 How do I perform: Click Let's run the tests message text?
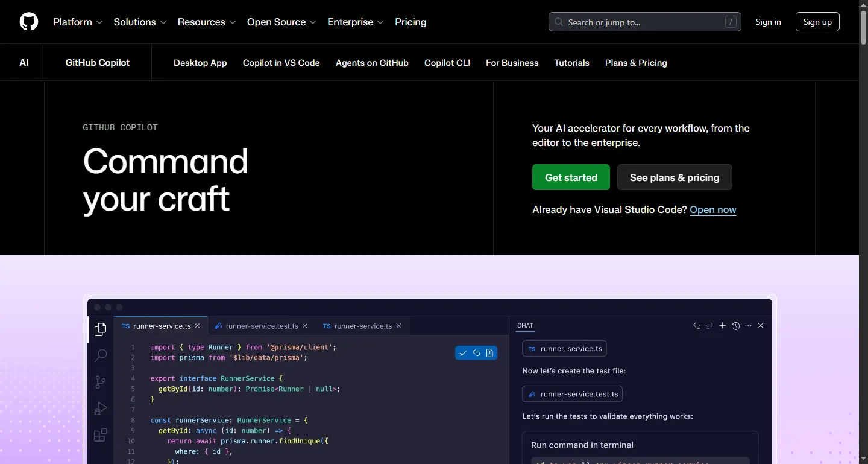coord(608,416)
